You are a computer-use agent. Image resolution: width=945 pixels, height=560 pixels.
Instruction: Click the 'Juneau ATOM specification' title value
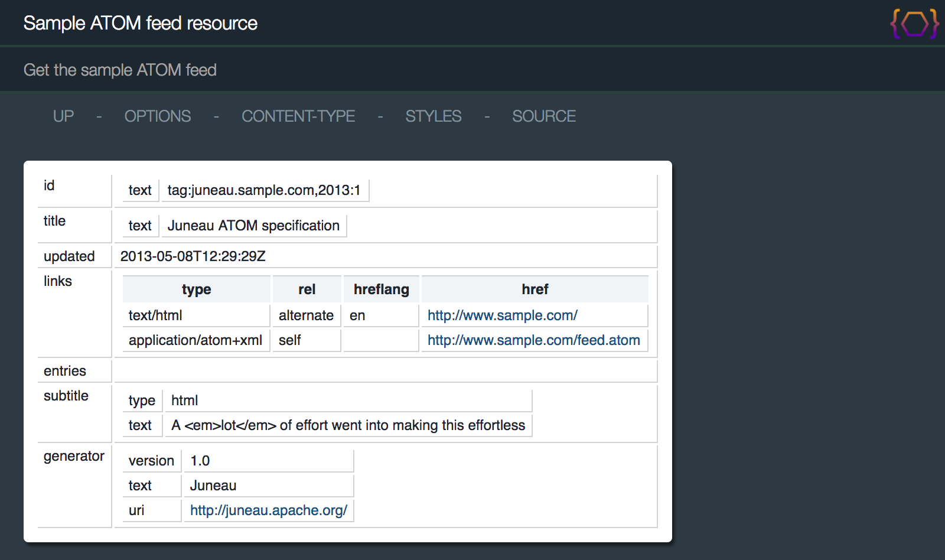point(253,226)
